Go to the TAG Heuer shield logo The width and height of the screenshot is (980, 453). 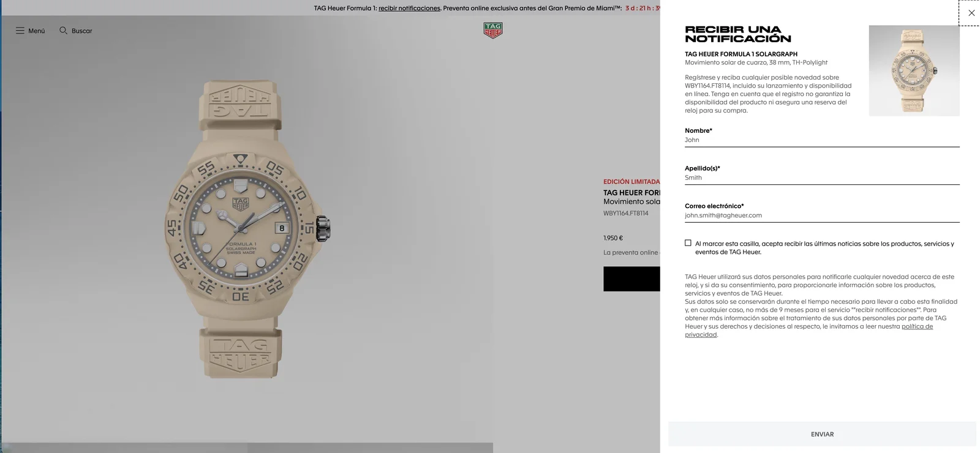[492, 31]
